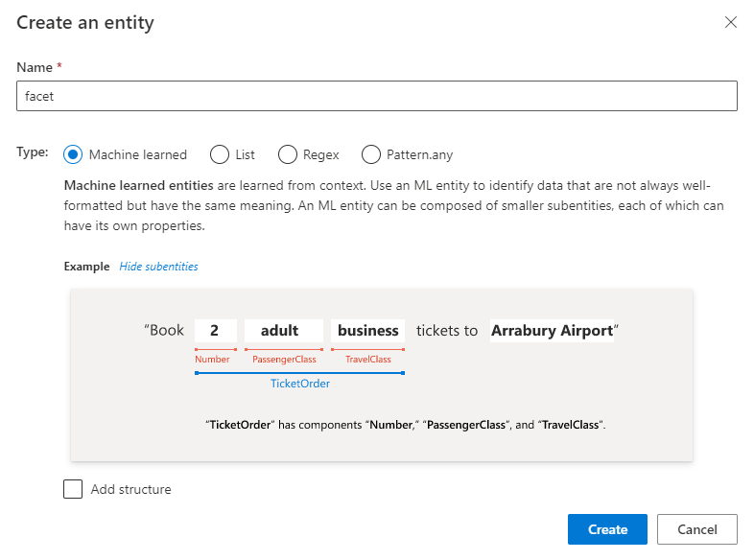The height and width of the screenshot is (560, 754).
Task: Close the Create an entity dialog
Action: (731, 22)
